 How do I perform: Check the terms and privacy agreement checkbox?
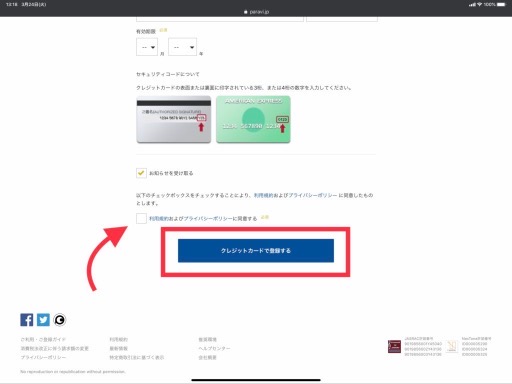[x=141, y=219]
